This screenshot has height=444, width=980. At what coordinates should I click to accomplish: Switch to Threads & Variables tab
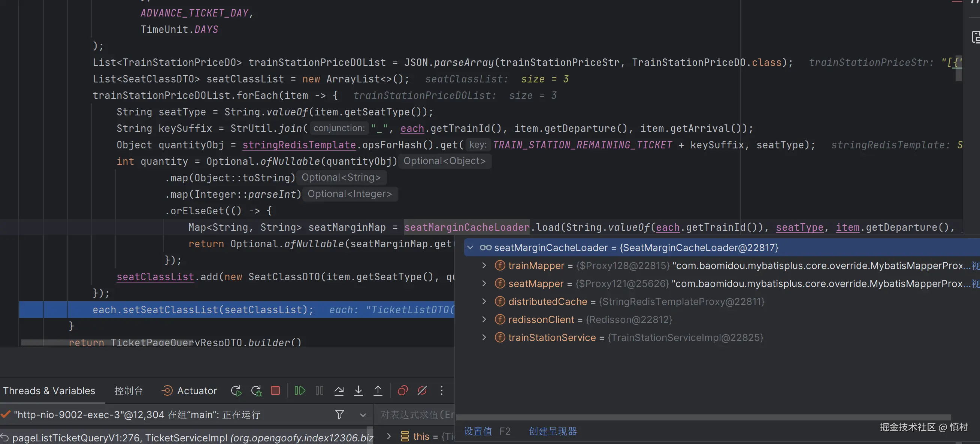49,391
